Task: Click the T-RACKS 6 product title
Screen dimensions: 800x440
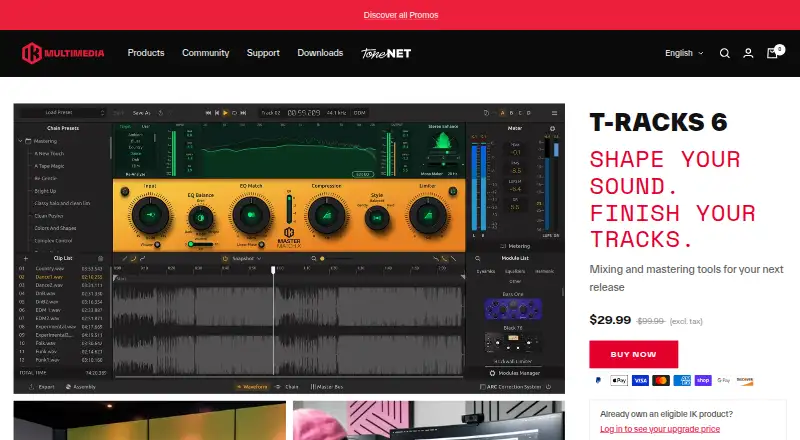Action: [x=658, y=122]
